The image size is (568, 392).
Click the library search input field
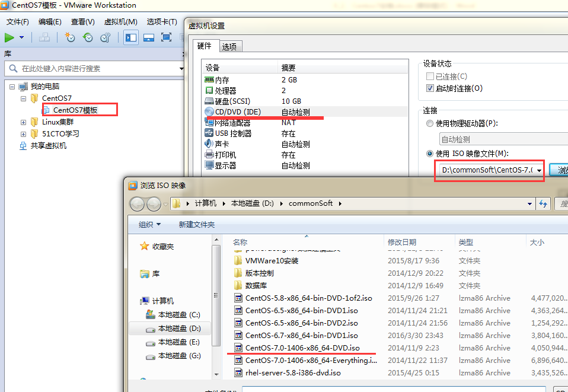tap(94, 68)
